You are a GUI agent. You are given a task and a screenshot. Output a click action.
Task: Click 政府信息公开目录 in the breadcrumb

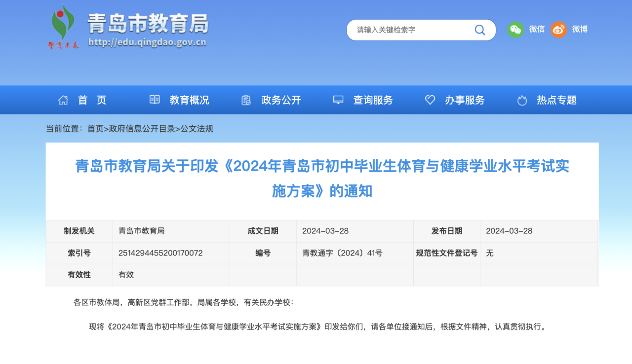click(142, 129)
